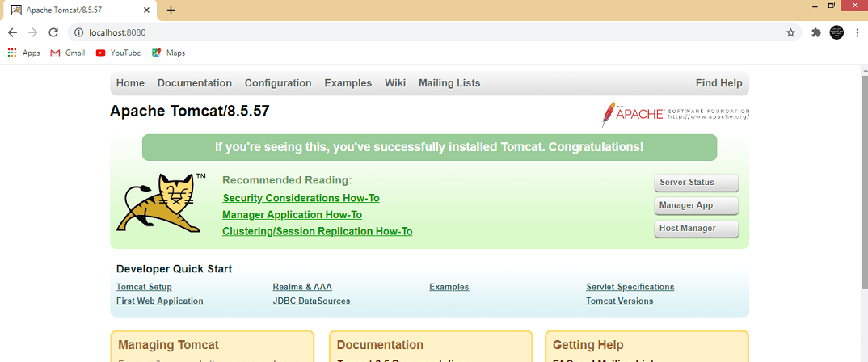
Task: Open the Find Help navigation link
Action: pos(718,83)
